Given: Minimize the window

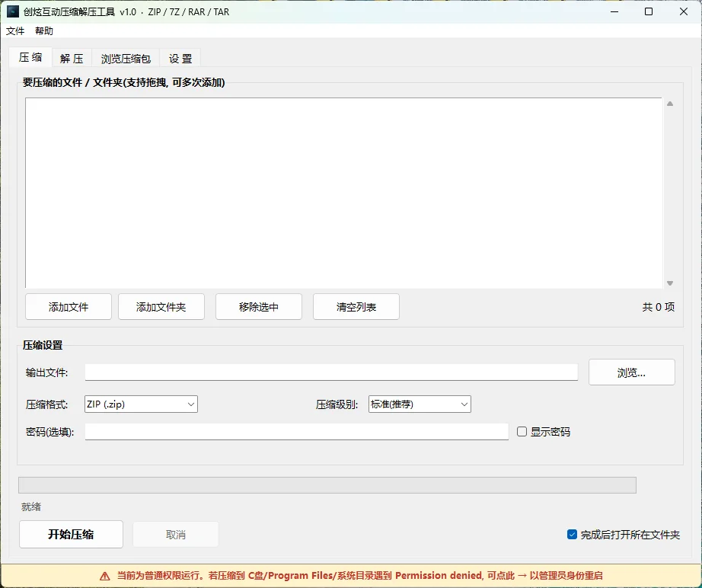Looking at the screenshot, I should click(x=614, y=11).
